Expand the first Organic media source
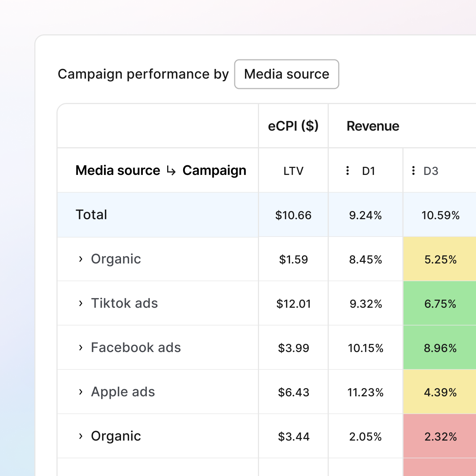The image size is (476, 476). [x=81, y=259]
